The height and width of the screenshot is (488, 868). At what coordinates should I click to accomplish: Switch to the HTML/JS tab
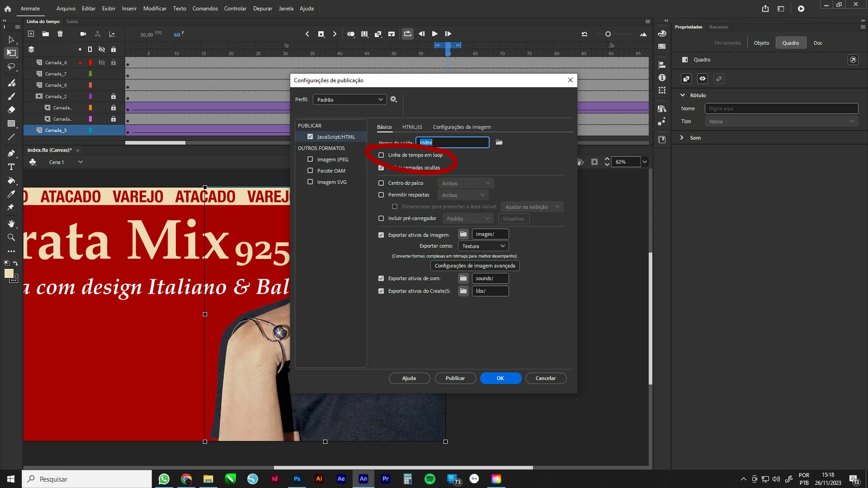(412, 127)
